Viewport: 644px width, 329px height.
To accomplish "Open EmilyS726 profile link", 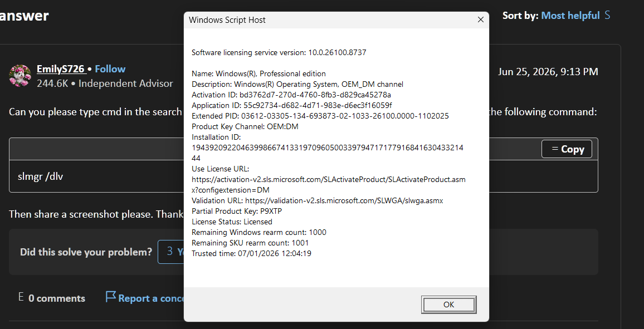I will click(x=60, y=68).
